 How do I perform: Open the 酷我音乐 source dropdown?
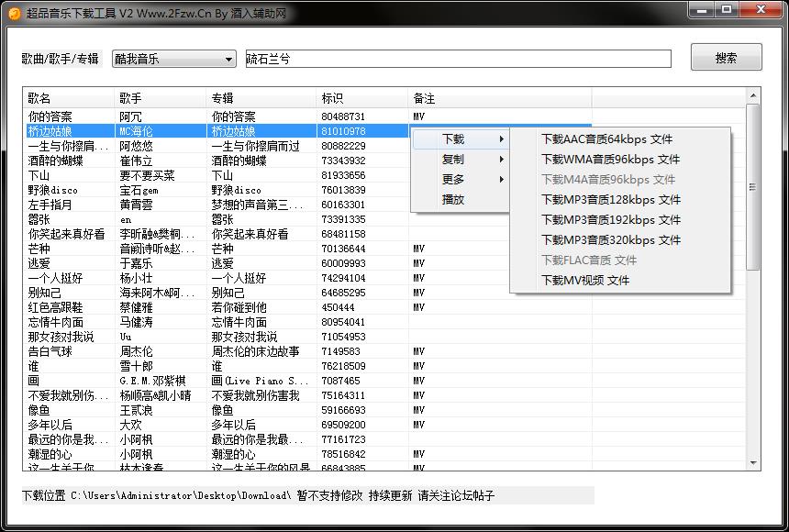174,59
